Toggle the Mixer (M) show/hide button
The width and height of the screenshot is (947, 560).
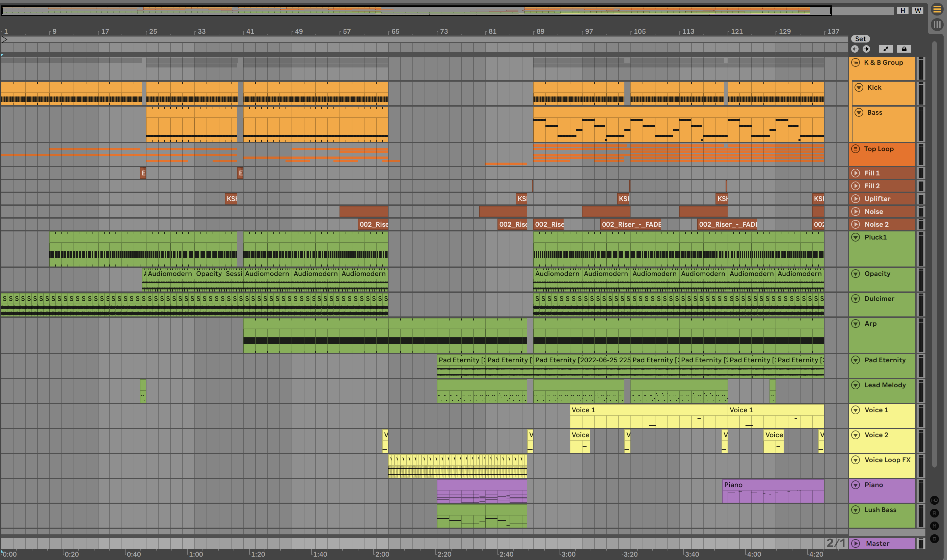935,526
